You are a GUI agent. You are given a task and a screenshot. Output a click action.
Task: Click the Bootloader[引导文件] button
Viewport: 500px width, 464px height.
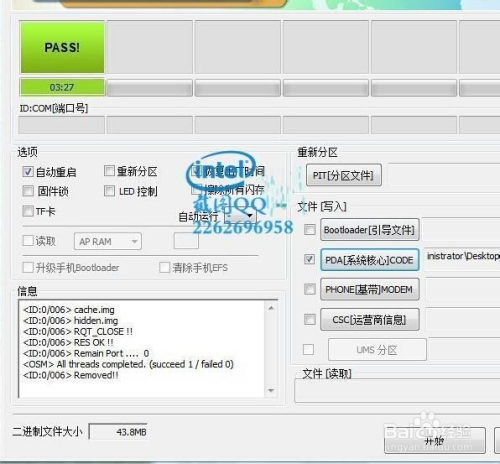point(369,230)
